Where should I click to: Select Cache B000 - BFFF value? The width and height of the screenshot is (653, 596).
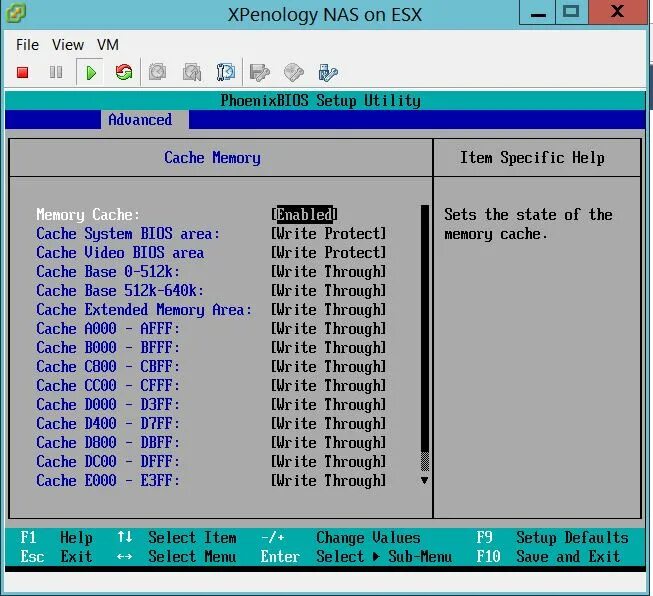[329, 348]
